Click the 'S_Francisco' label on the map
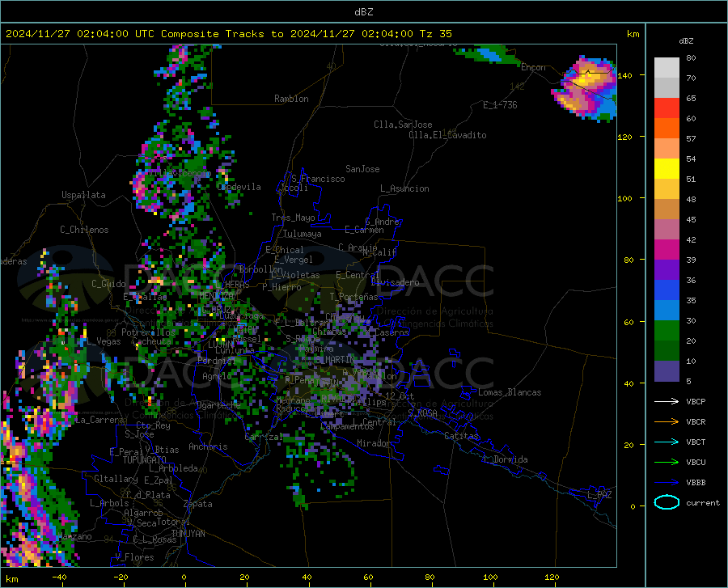The width and height of the screenshot is (728, 588). (x=318, y=179)
